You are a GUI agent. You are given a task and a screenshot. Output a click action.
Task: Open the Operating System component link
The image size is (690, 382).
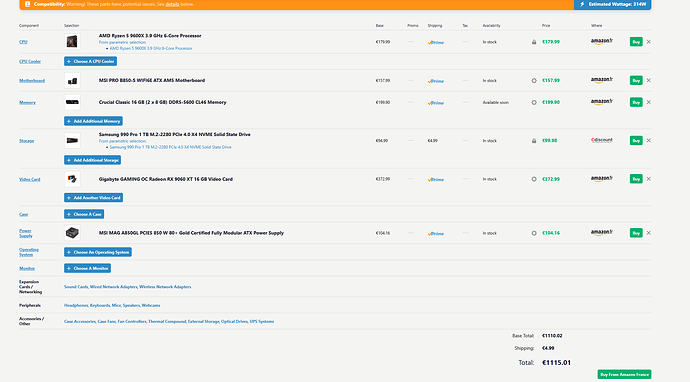click(29, 252)
